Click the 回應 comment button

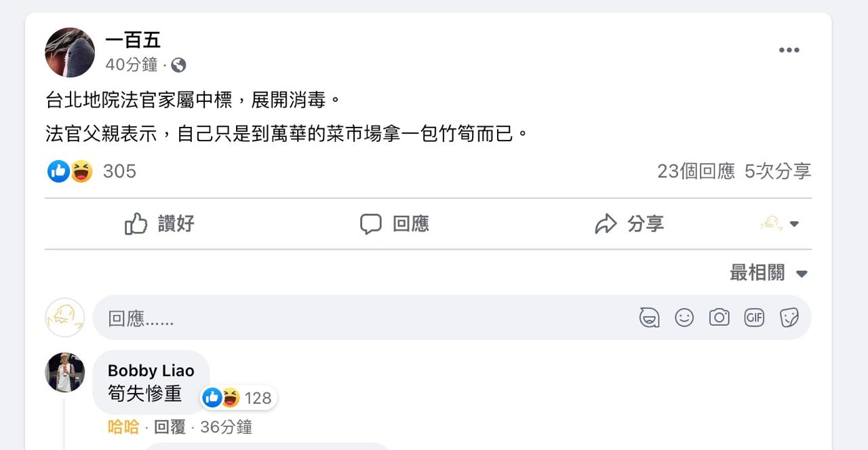click(395, 224)
